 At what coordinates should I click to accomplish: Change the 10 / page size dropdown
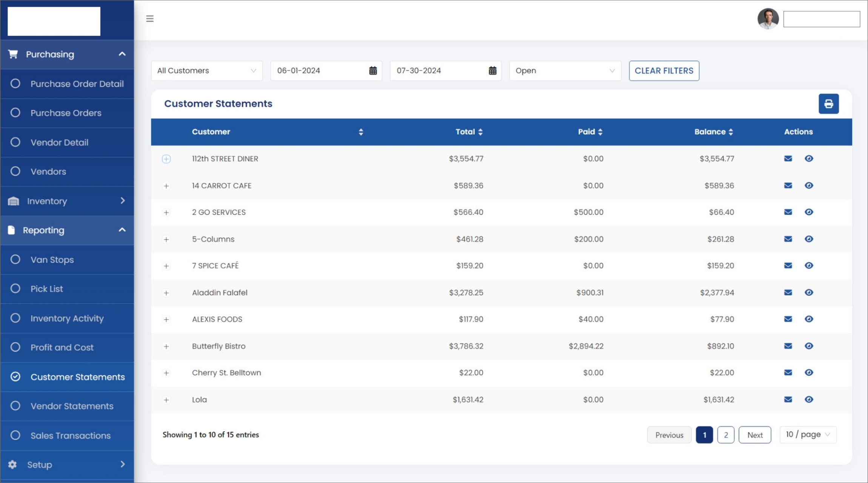808,435
